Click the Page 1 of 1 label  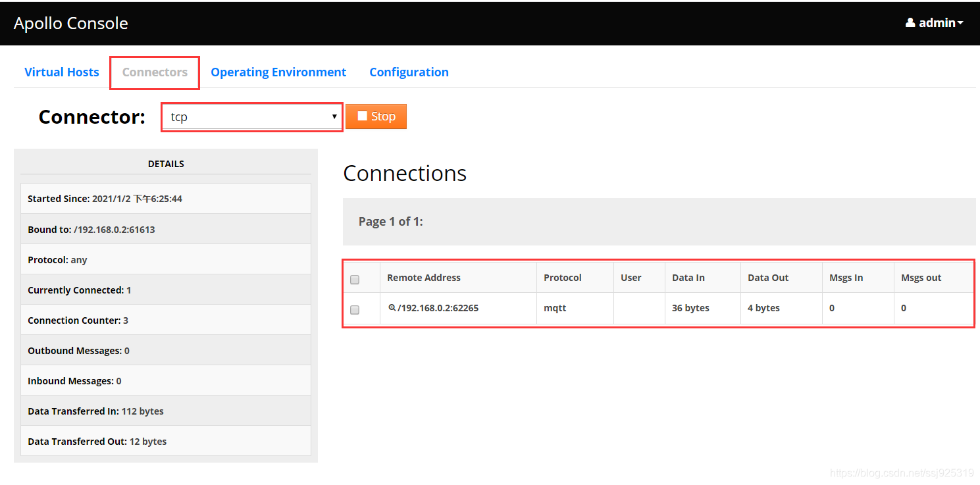(x=391, y=222)
